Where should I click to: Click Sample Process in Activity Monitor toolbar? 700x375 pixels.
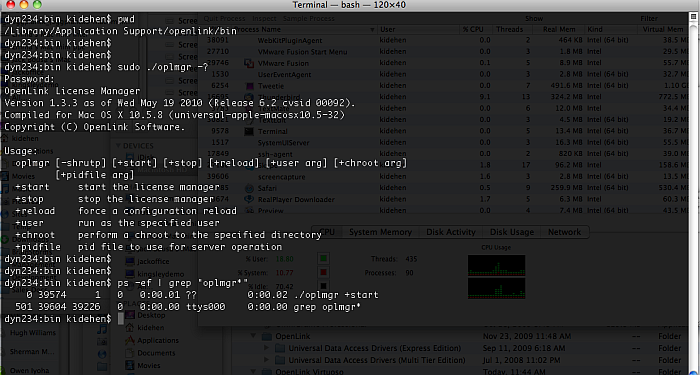tap(308, 18)
